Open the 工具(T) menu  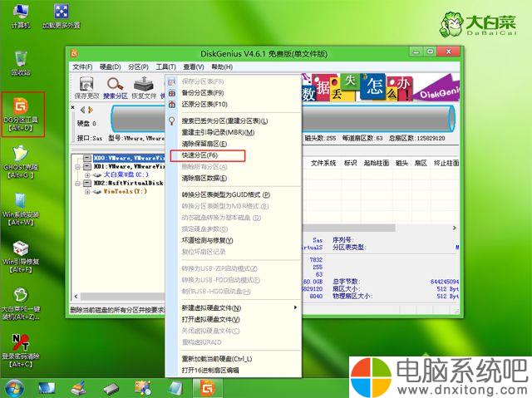click(x=166, y=66)
